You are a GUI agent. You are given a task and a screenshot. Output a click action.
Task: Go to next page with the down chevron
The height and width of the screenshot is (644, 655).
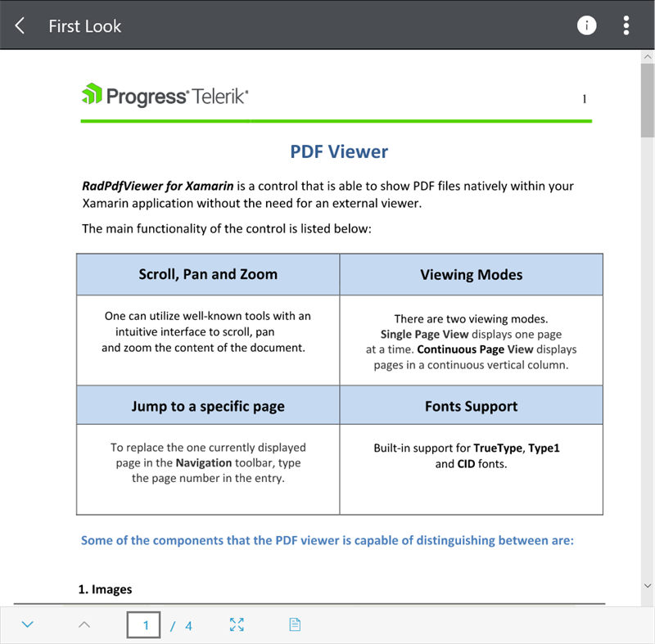[28, 624]
